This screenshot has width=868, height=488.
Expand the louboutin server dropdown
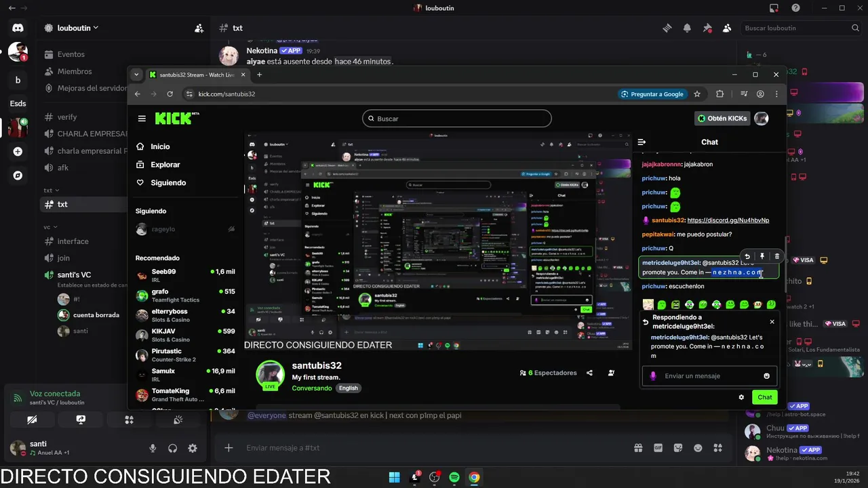click(x=96, y=28)
